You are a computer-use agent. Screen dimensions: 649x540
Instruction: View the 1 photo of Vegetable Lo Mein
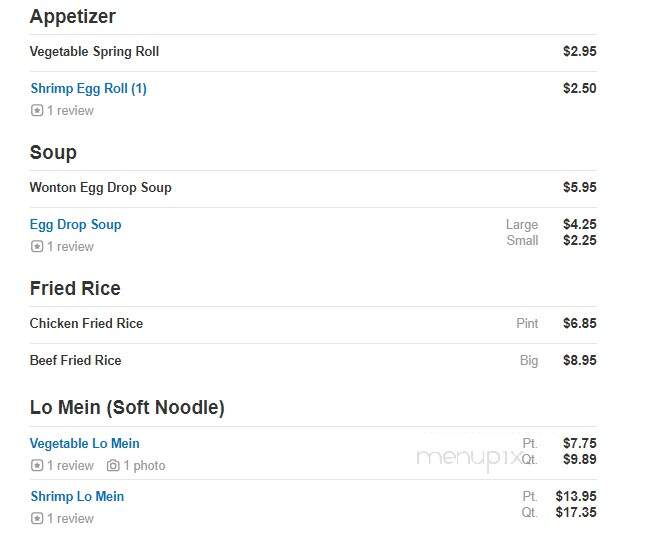[x=144, y=466]
